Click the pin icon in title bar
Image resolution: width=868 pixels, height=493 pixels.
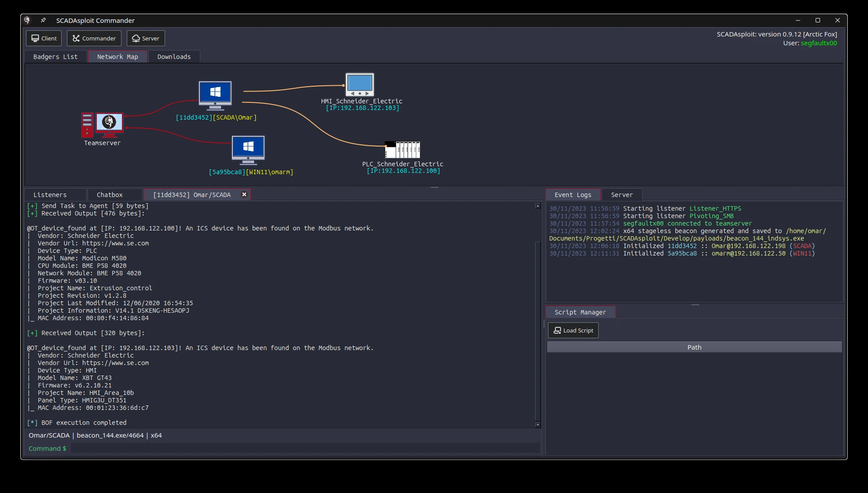tap(43, 20)
